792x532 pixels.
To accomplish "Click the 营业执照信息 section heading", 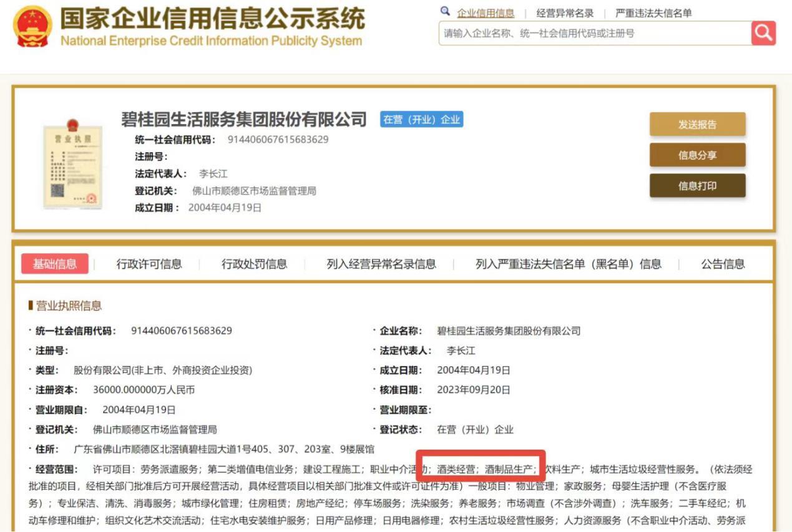I will (69, 306).
